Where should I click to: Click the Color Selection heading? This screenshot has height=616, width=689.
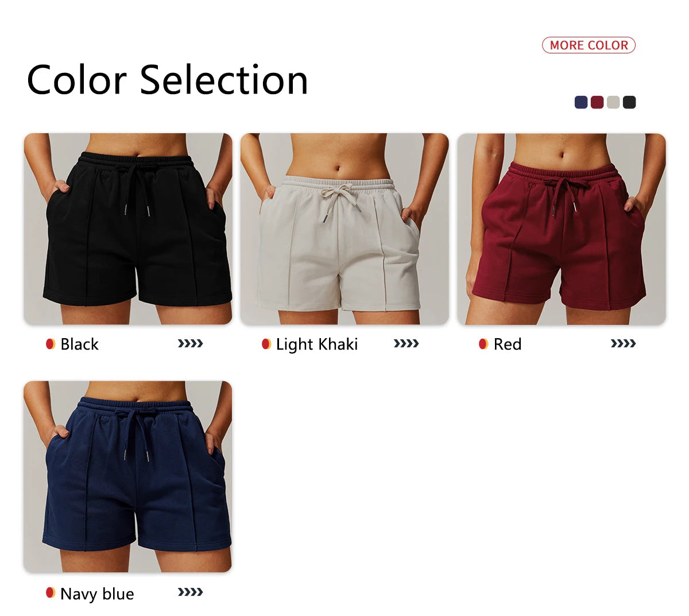(168, 80)
